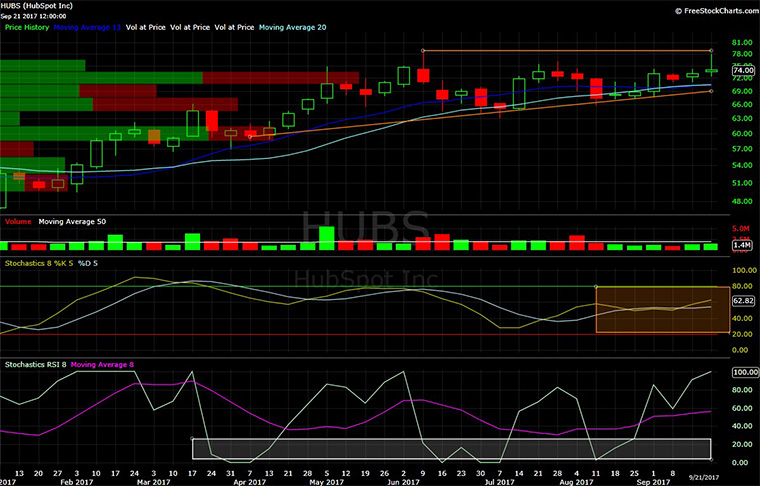Click the 57.00 price axis value
760x486 pixels.
(742, 149)
